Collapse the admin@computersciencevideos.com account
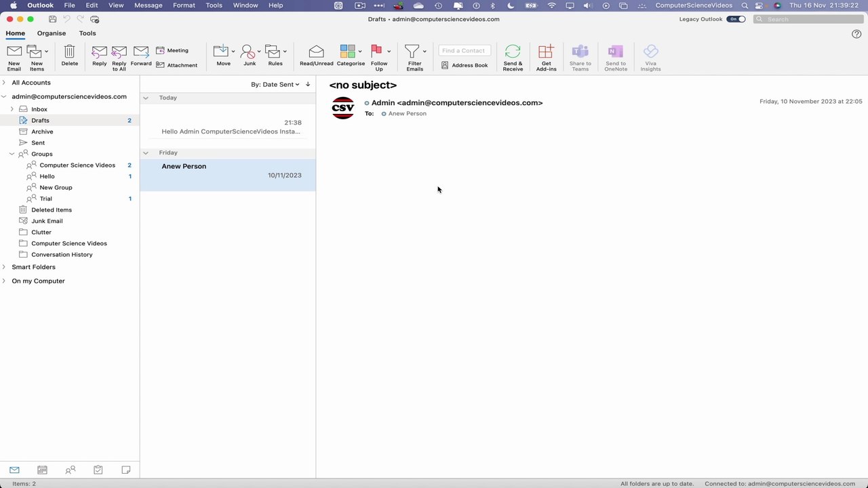 (4, 96)
